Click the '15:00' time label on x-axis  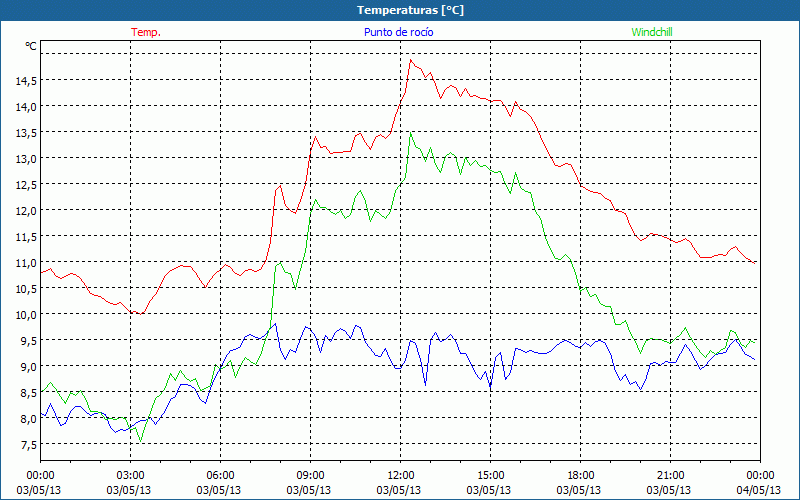click(x=490, y=475)
